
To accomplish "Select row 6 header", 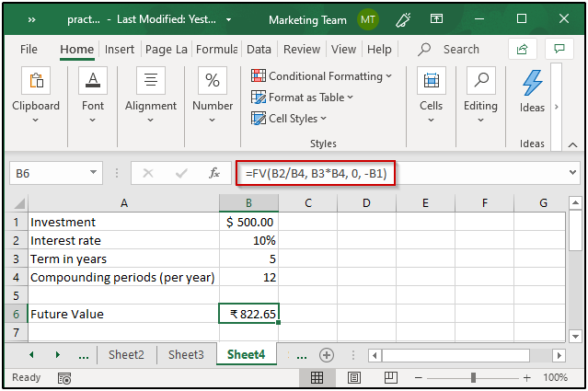I will click(17, 314).
